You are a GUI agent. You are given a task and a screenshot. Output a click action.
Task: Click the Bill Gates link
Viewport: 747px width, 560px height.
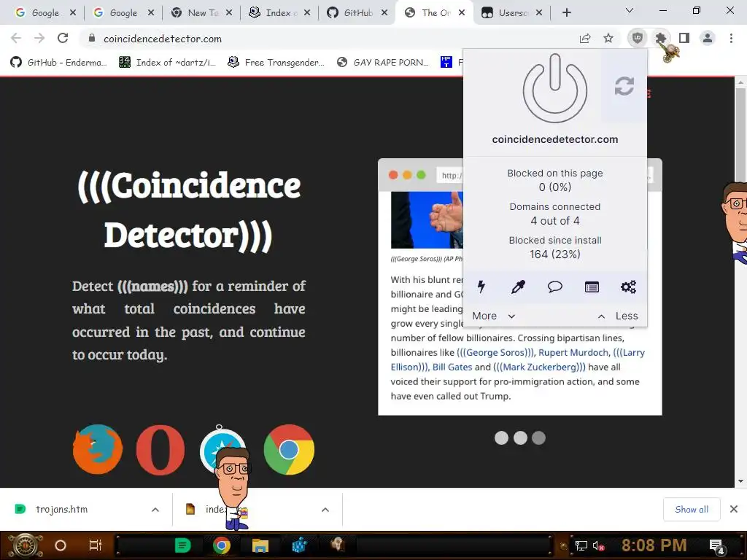[x=452, y=367]
